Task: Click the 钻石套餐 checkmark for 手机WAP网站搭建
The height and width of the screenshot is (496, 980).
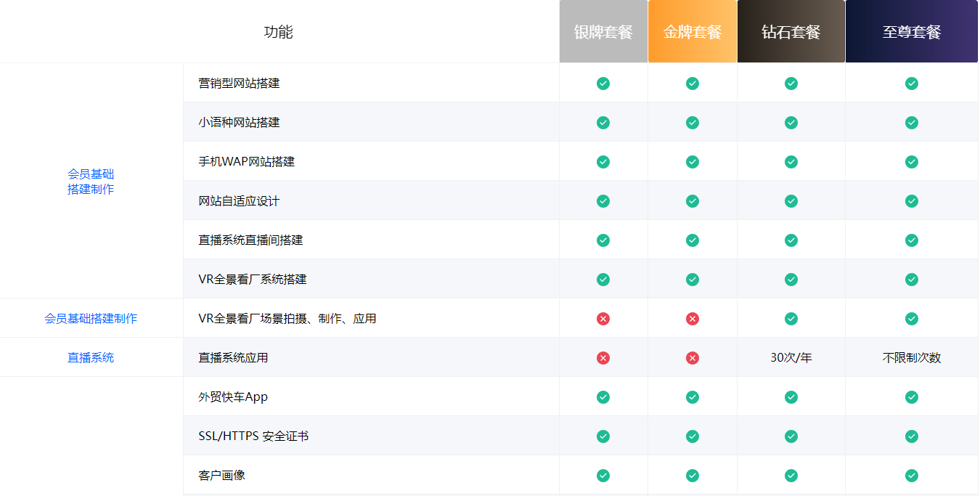Action: (x=791, y=162)
